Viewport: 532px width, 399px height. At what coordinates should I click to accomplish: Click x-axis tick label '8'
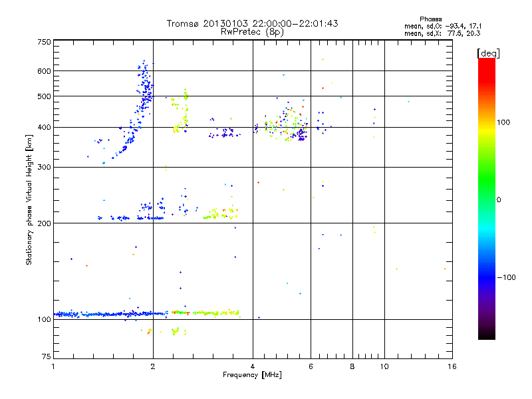coord(352,366)
